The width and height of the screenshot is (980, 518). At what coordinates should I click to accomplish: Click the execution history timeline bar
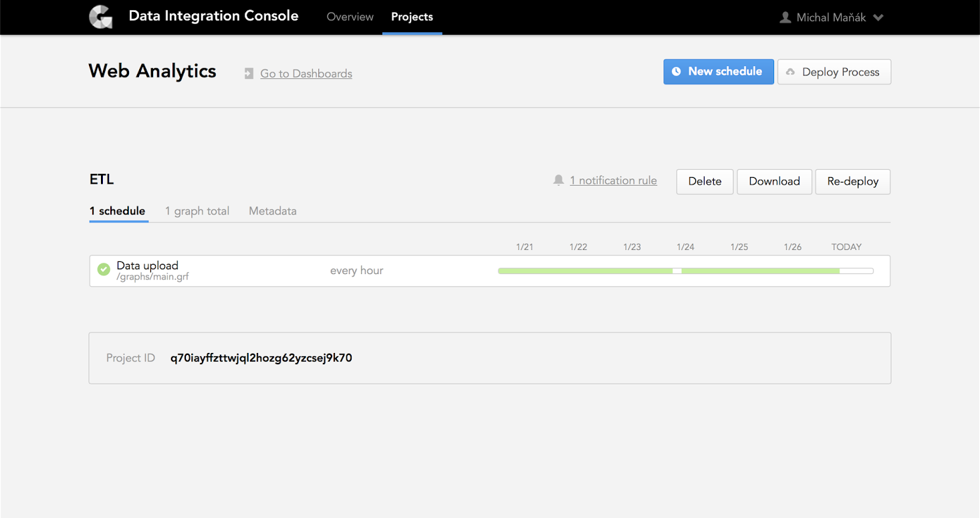(686, 271)
